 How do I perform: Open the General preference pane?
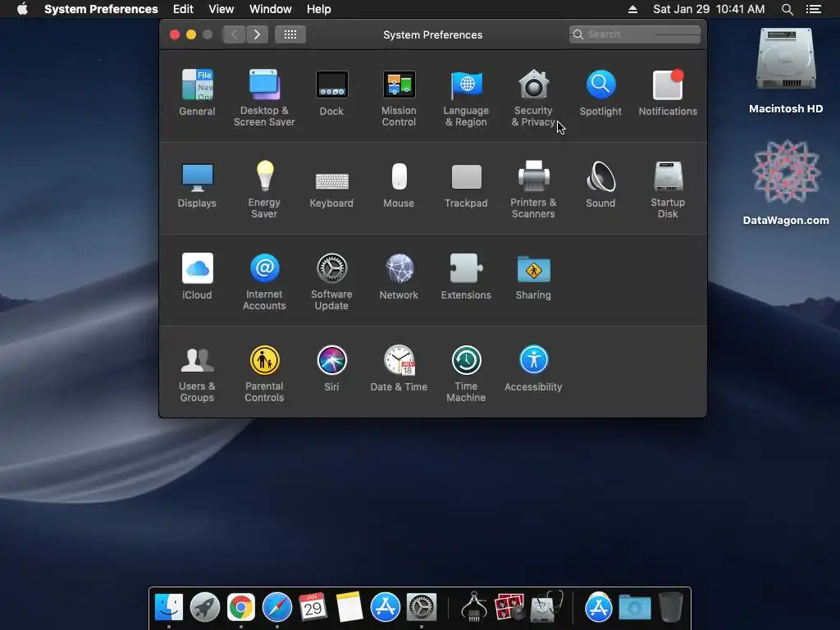[x=197, y=93]
